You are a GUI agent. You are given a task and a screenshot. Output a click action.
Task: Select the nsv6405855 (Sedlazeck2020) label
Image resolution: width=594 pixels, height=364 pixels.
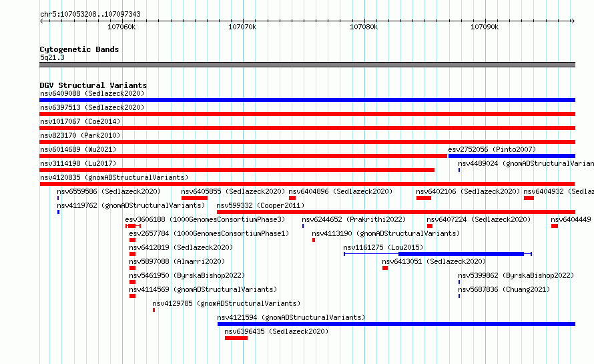click(x=233, y=191)
